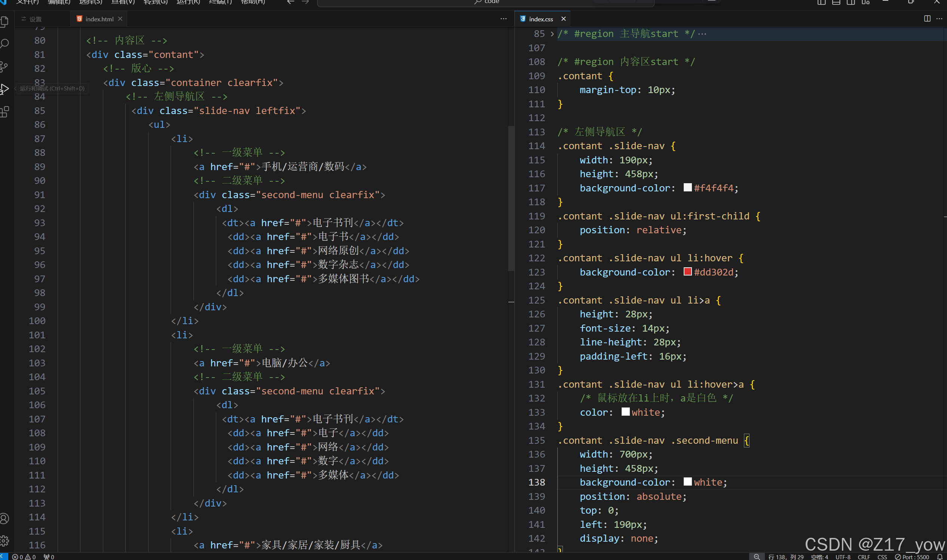Click the errors and warnings counter

(24, 557)
